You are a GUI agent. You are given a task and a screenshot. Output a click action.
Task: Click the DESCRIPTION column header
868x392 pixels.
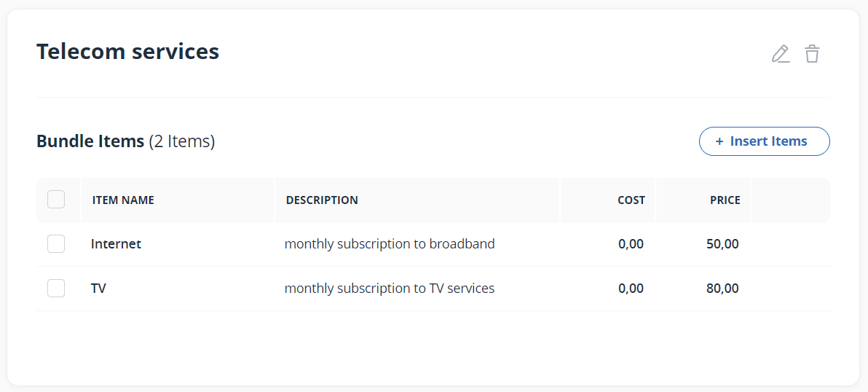pos(322,200)
